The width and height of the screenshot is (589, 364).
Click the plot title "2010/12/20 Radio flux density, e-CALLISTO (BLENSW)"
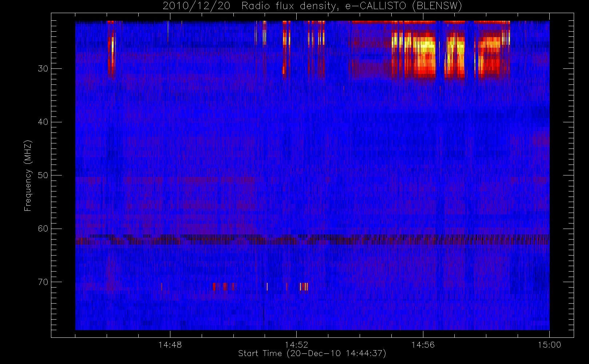pyautogui.click(x=312, y=6)
